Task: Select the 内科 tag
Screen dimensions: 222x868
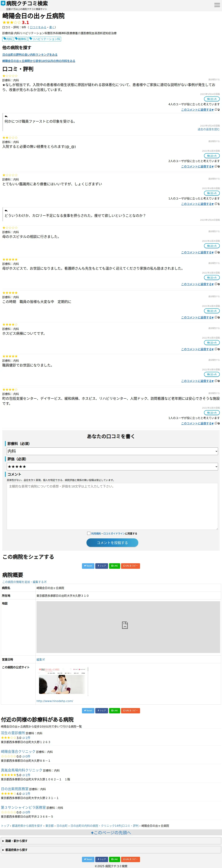Action: point(7,39)
